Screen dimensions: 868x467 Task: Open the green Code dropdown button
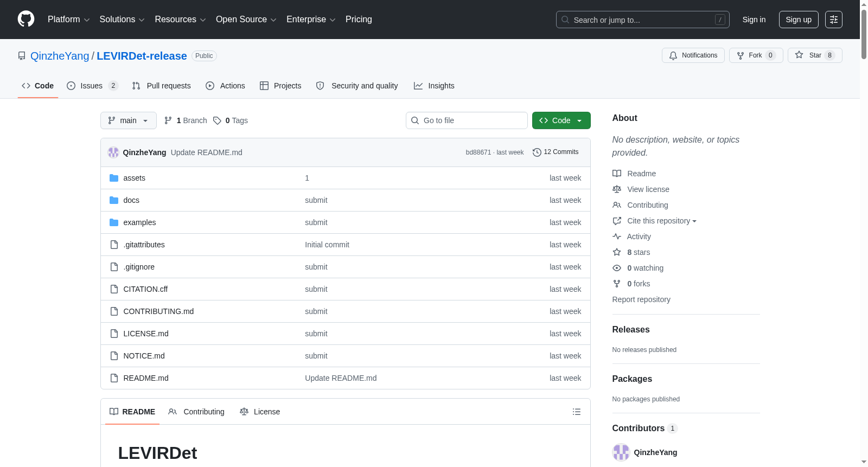tap(561, 120)
